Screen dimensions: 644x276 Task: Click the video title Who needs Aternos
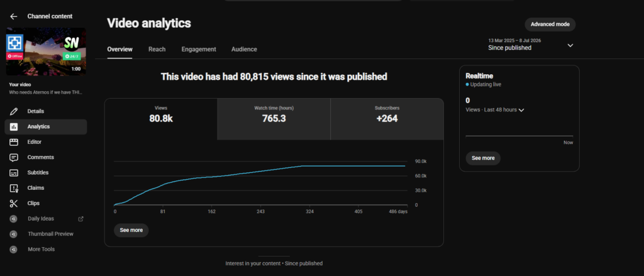pos(46,92)
